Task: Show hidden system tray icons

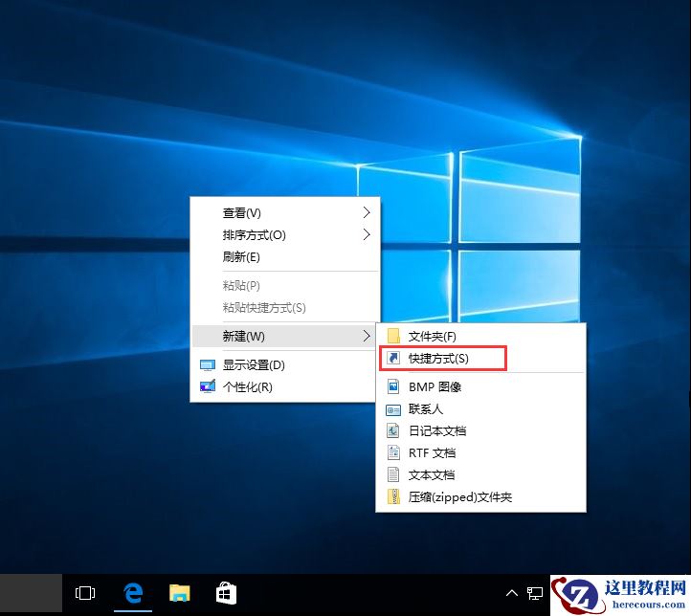Action: point(512,593)
